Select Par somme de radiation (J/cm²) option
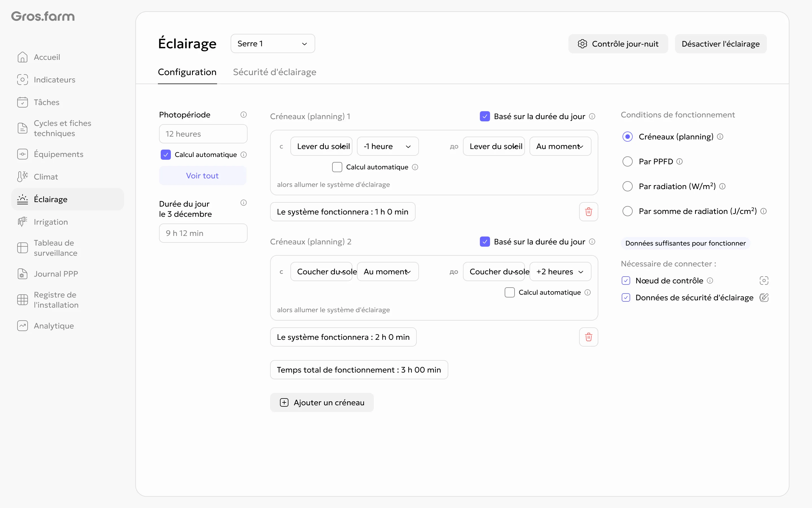The height and width of the screenshot is (508, 812). [627, 211]
